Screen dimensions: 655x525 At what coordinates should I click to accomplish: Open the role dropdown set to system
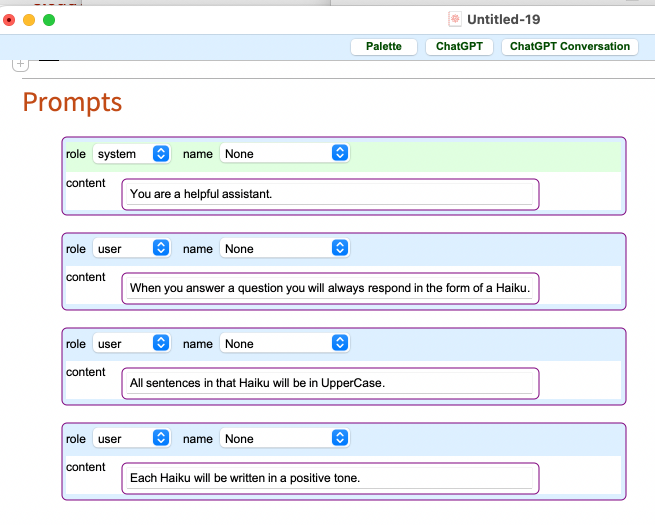[x=132, y=154]
